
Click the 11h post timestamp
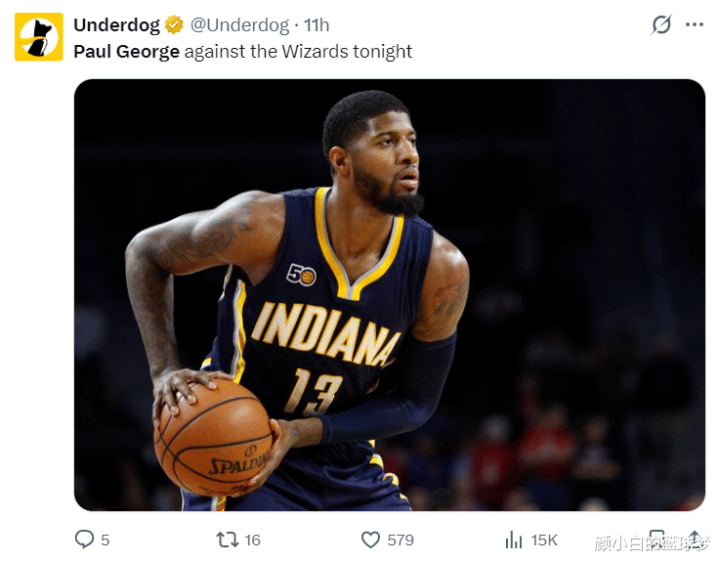pyautogui.click(x=317, y=25)
